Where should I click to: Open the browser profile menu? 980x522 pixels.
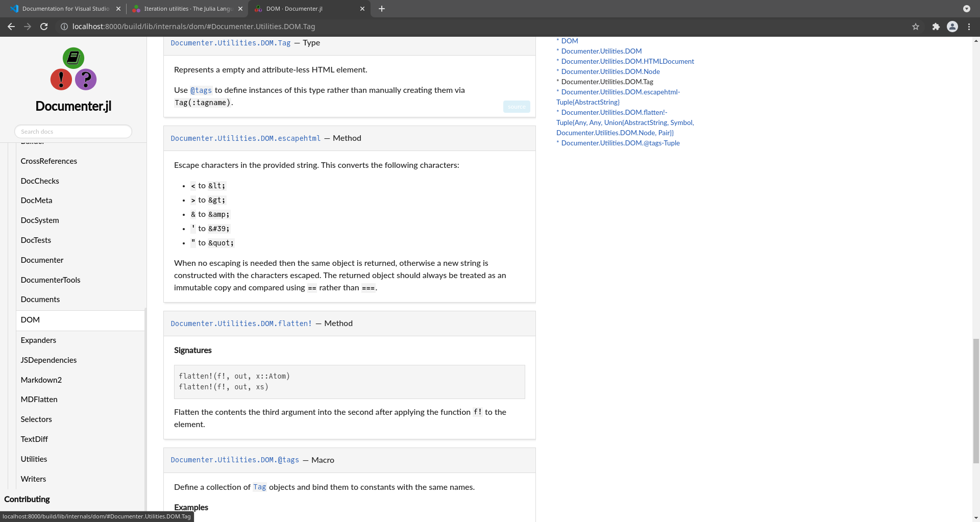[x=952, y=27]
